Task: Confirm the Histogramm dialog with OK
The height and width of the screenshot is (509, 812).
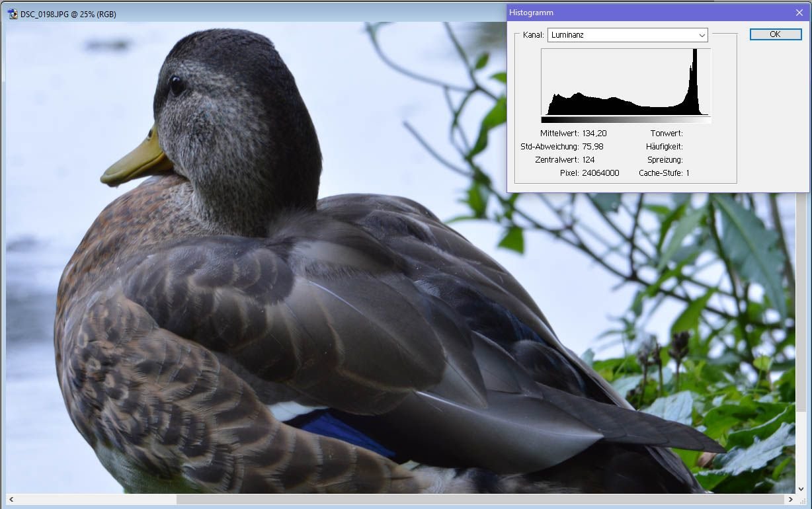Action: click(x=775, y=34)
